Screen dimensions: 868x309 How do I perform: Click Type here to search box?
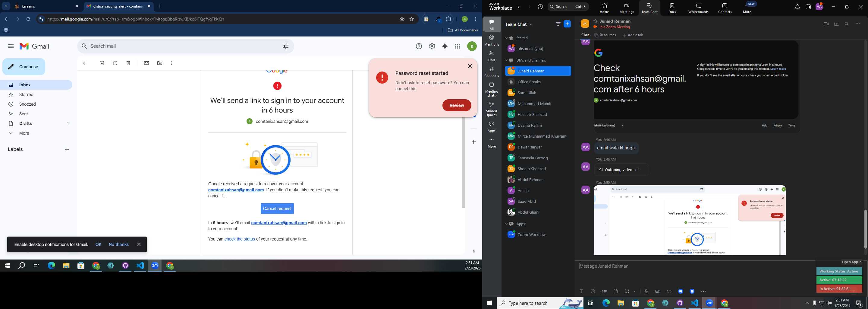click(540, 303)
